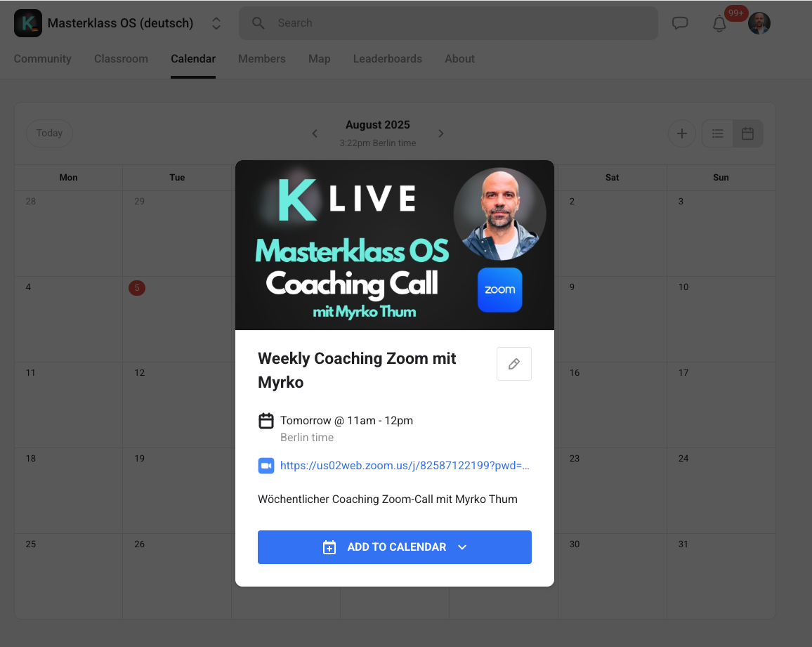The height and width of the screenshot is (647, 812).
Task: Click the Masterklass OS group logo
Action: click(x=28, y=23)
